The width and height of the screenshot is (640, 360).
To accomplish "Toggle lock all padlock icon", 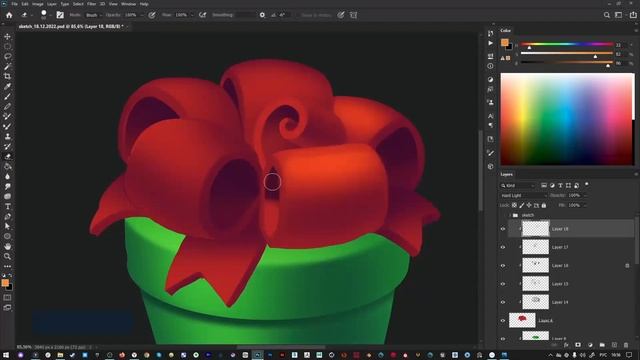I will click(x=544, y=205).
